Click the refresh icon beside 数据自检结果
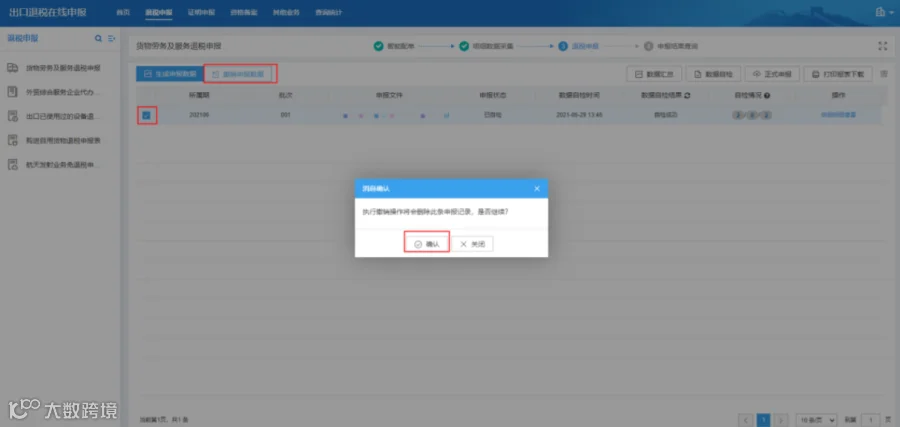900x427 pixels. 687,95
